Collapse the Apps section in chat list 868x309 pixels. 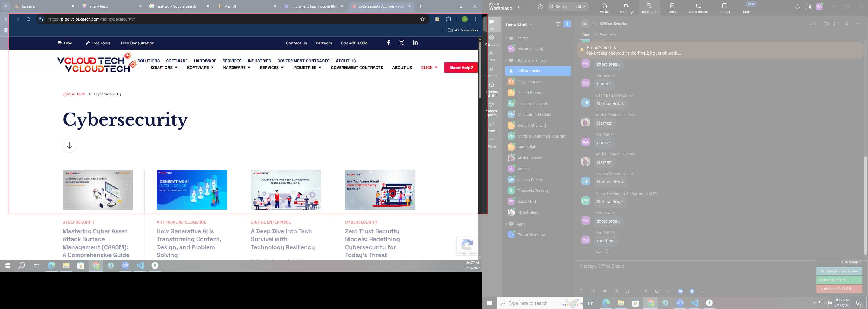tap(506, 224)
